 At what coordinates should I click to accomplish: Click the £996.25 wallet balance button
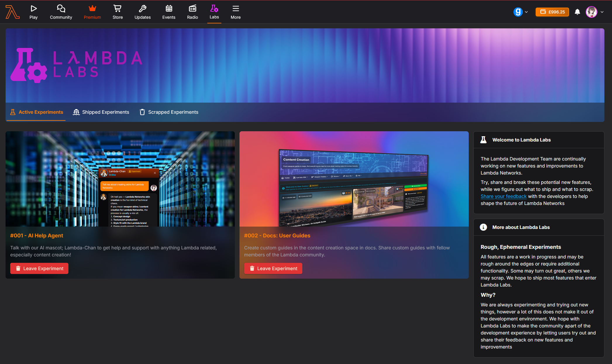coord(552,12)
